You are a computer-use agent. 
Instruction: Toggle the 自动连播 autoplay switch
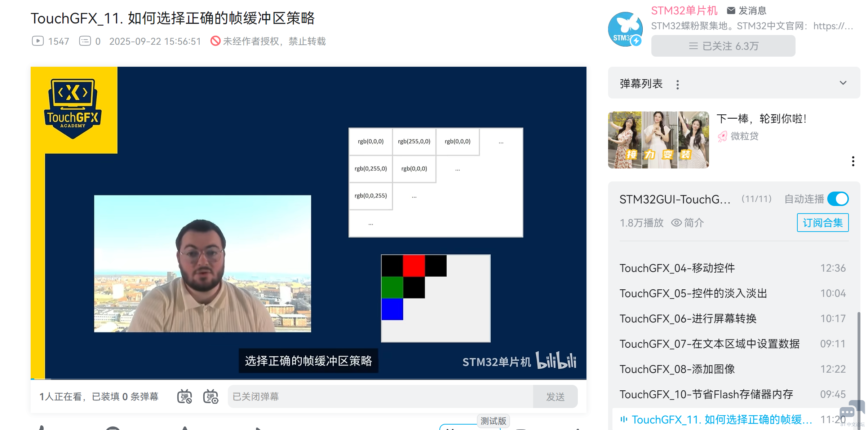click(838, 199)
